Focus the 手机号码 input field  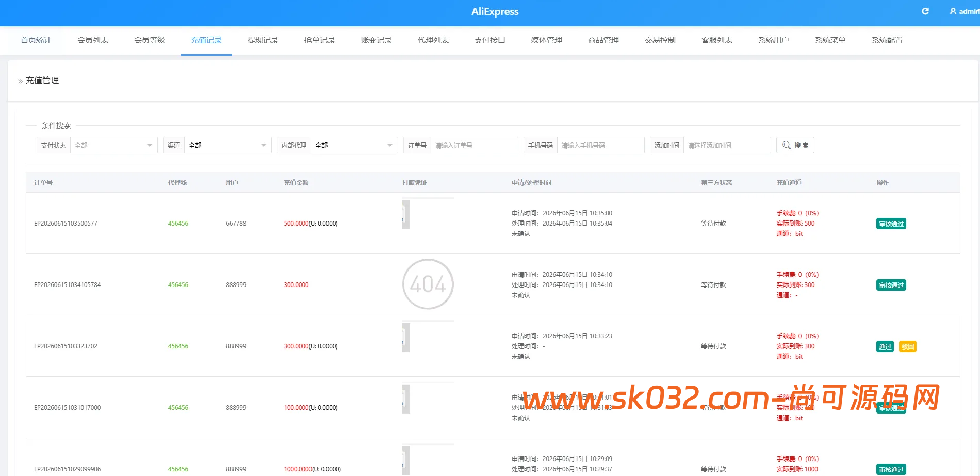(600, 145)
